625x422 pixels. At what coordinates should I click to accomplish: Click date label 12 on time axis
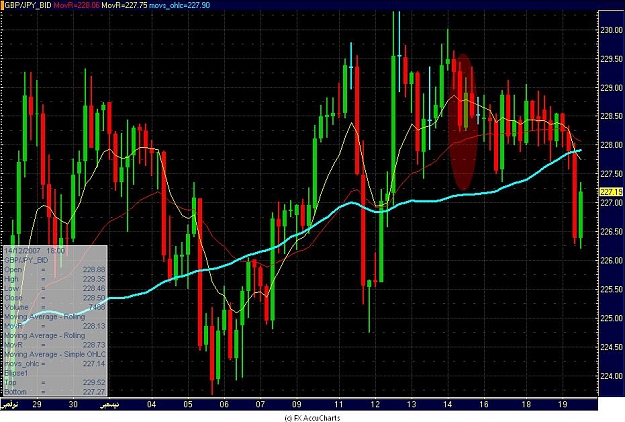[375, 404]
